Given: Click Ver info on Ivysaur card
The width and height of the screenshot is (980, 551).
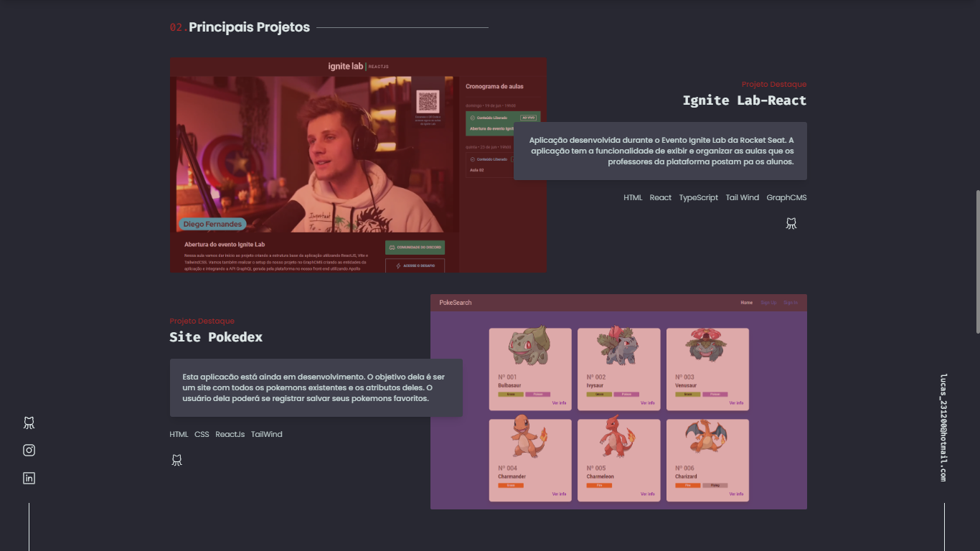Looking at the screenshot, I should 648,403.
